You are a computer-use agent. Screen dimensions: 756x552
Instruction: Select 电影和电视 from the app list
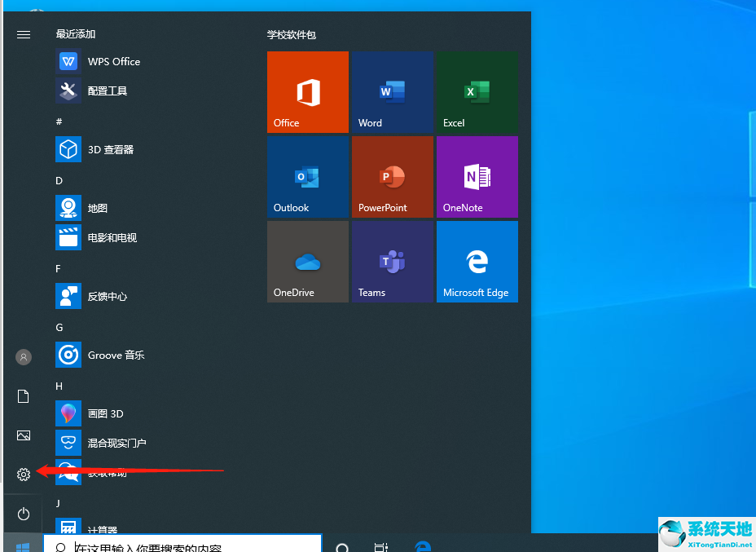[x=112, y=238]
